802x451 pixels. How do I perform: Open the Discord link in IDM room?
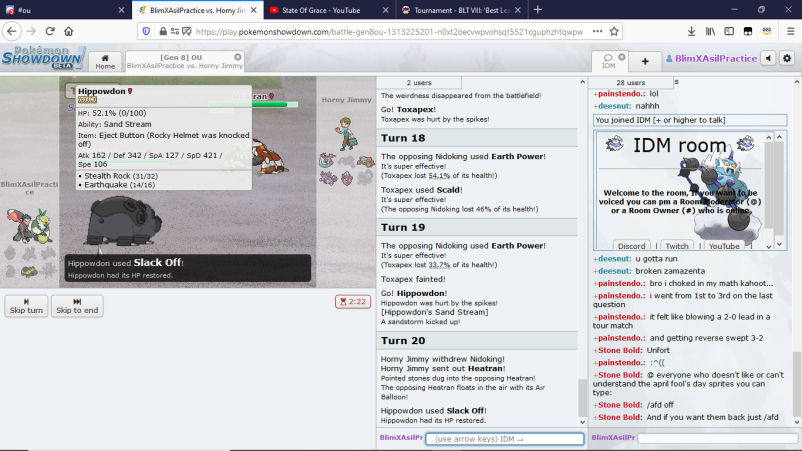click(632, 245)
